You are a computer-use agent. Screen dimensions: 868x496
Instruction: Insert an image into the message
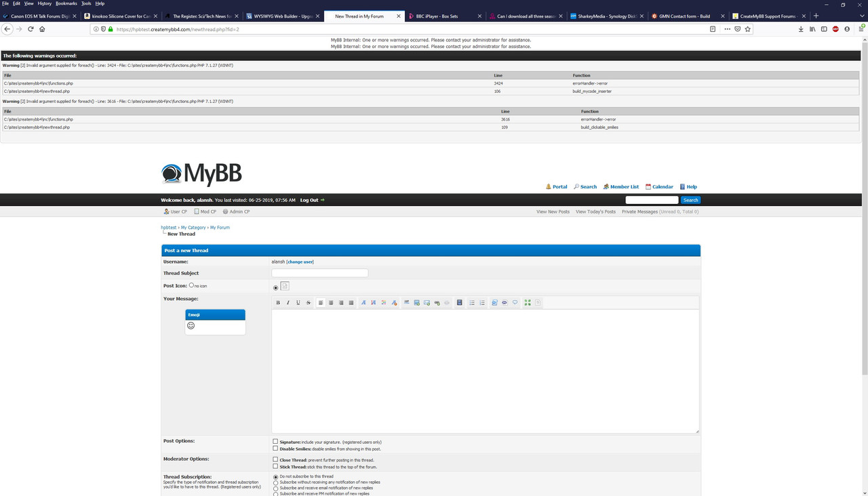click(x=416, y=302)
